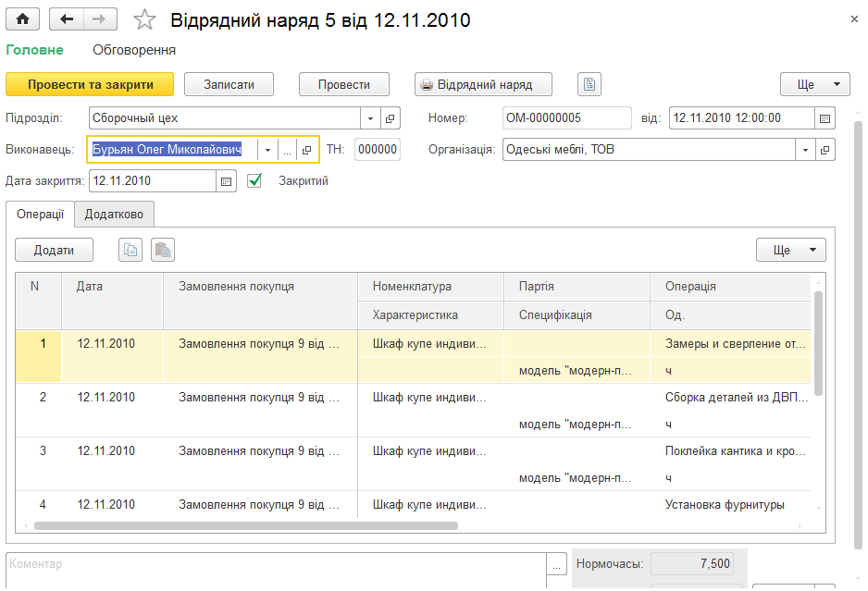Click the Партія column header

(577, 287)
